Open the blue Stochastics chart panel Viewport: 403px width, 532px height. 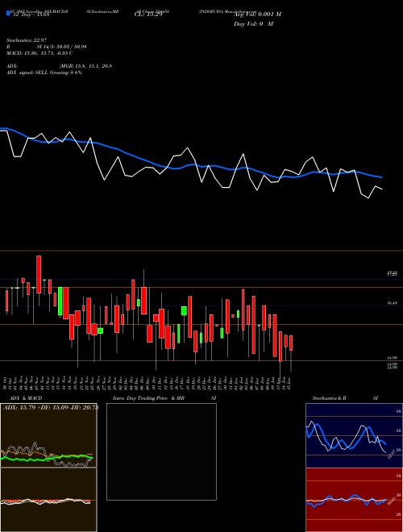(x=354, y=435)
